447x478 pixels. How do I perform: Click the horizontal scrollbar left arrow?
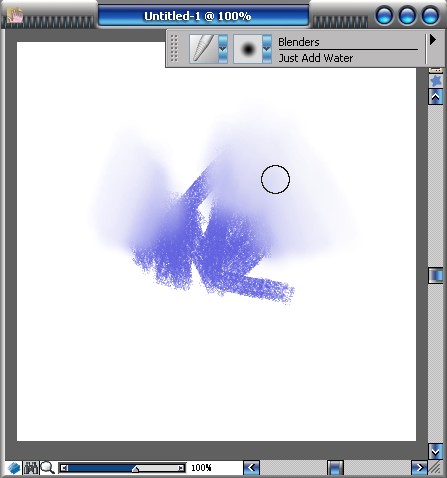(x=251, y=468)
